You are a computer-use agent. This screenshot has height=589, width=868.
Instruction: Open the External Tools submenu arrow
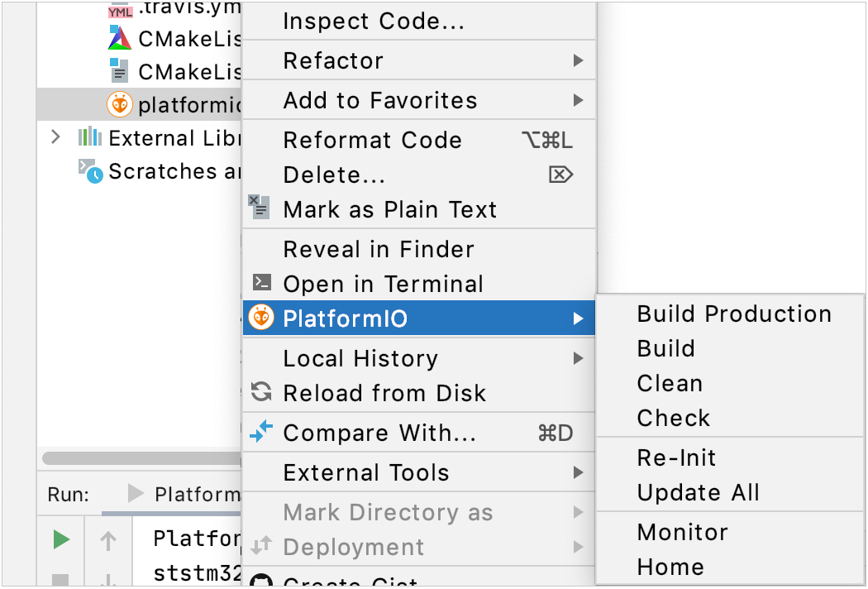pyautogui.click(x=578, y=472)
